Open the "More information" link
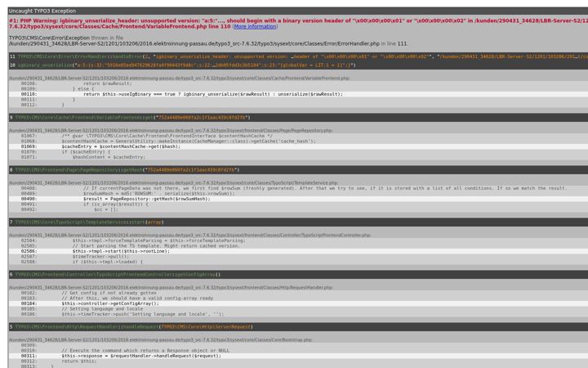The image size is (588, 368). [x=255, y=27]
